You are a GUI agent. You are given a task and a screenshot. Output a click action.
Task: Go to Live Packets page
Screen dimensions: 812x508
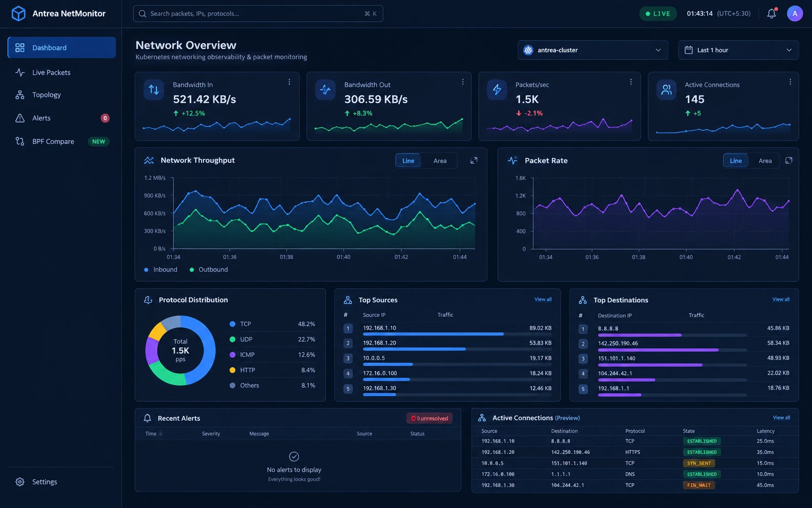[61, 73]
